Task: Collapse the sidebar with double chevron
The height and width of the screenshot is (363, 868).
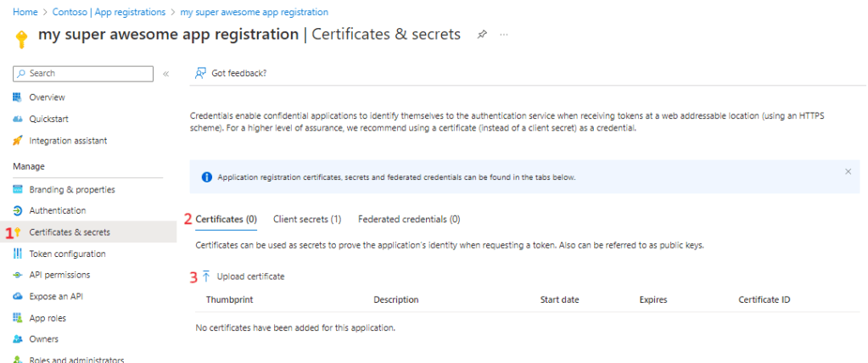Action: [x=165, y=74]
